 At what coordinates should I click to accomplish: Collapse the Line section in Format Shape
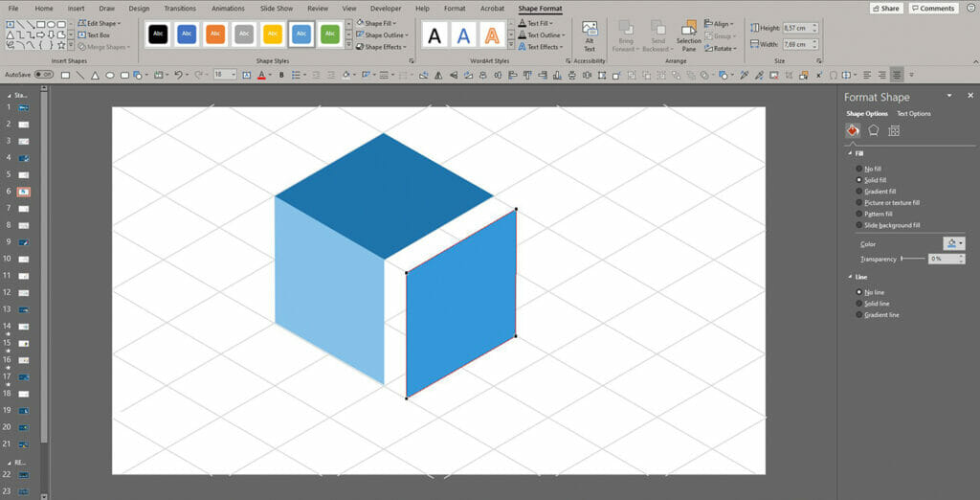(x=849, y=277)
